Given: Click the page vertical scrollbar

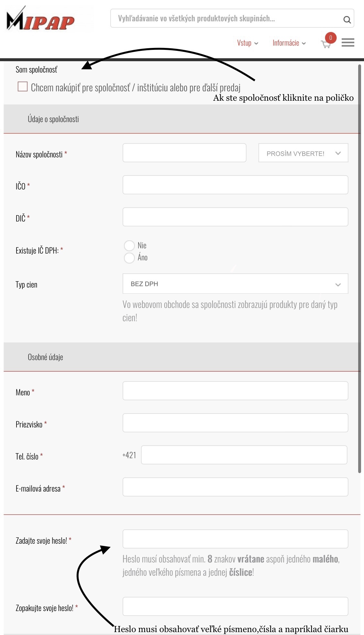Looking at the screenshot, I should pos(359,269).
